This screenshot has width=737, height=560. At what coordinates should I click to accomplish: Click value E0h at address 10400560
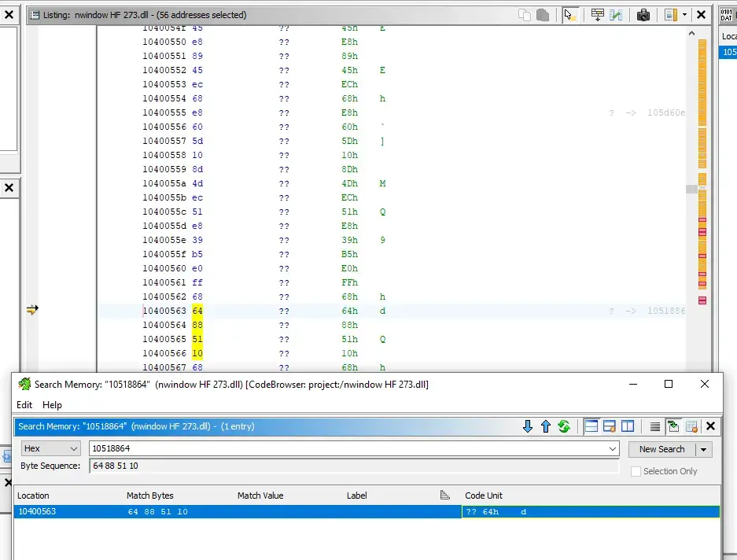pos(350,268)
